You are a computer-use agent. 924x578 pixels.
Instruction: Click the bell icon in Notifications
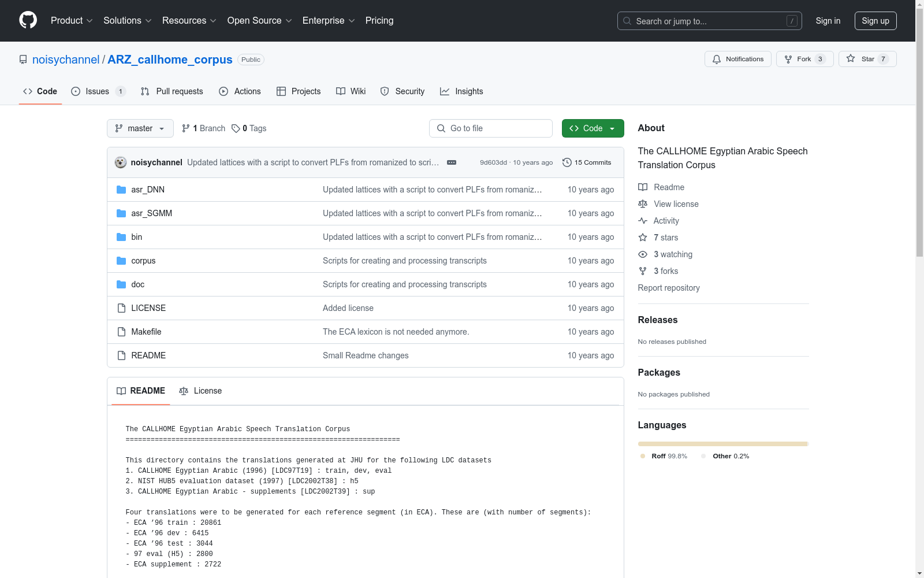pyautogui.click(x=717, y=59)
